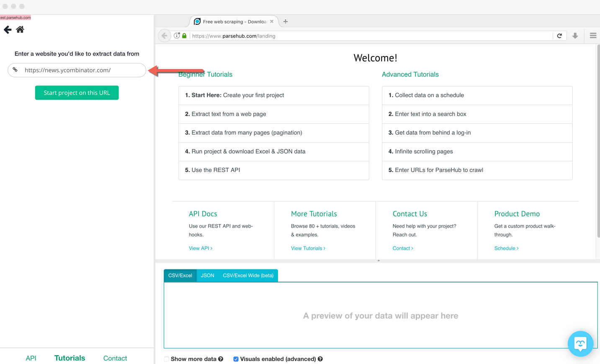
Task: Open site information icon in address bar
Action: click(x=177, y=36)
